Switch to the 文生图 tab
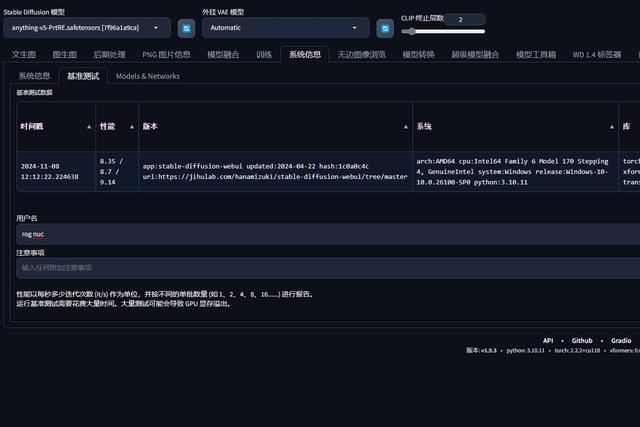The width and height of the screenshot is (640, 427). pyautogui.click(x=24, y=55)
